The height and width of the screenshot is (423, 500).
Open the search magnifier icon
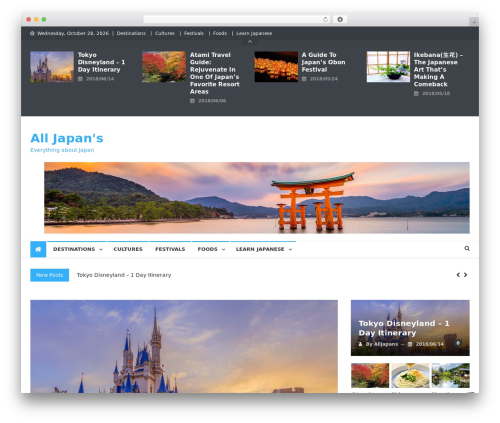point(467,249)
